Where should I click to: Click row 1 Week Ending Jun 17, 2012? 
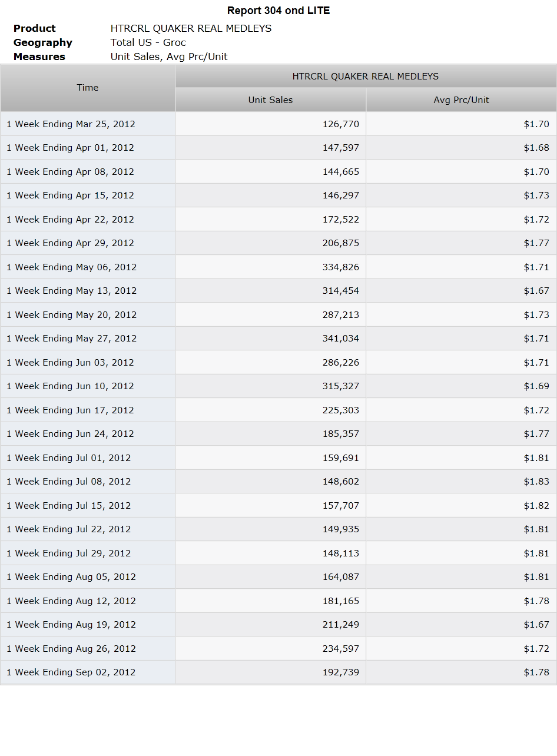pyautogui.click(x=278, y=410)
